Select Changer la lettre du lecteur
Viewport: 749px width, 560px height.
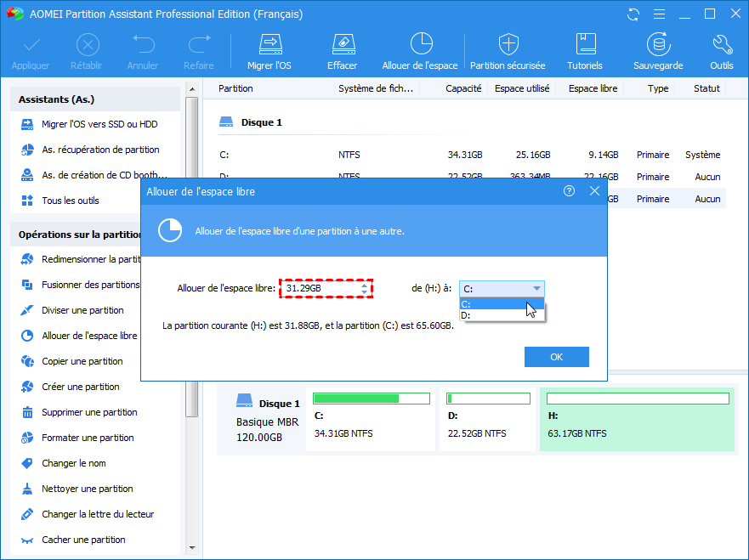pos(89,514)
